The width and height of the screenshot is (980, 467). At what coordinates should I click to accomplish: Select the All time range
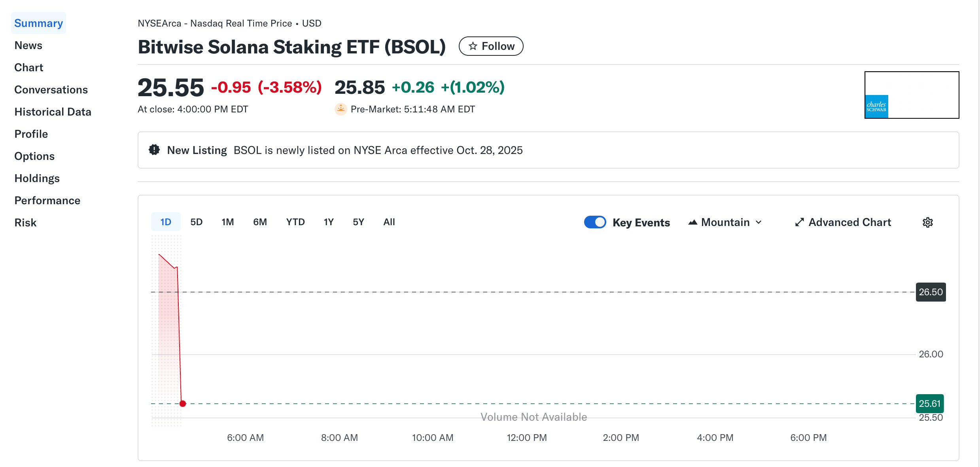point(389,222)
